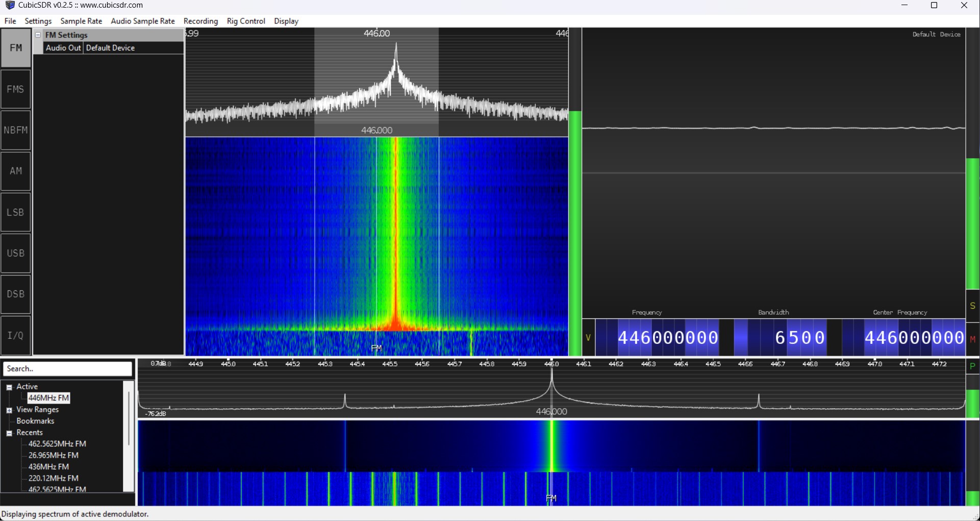980x521 pixels.
Task: Collapse the FM Settings panel
Action: point(38,35)
